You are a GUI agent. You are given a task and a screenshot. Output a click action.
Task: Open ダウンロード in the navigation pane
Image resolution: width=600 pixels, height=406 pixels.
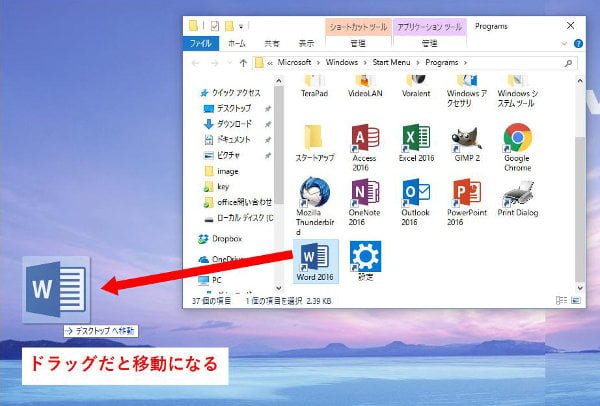(234, 124)
